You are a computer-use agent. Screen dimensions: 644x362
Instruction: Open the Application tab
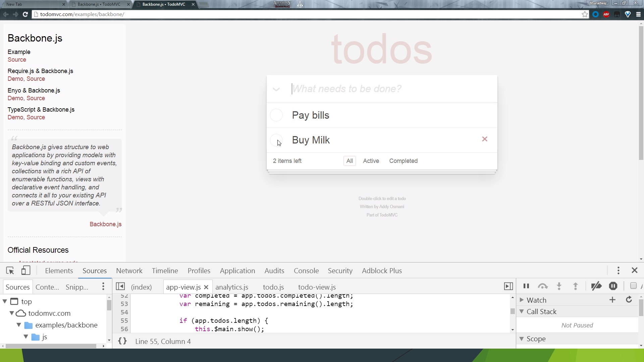click(x=237, y=270)
